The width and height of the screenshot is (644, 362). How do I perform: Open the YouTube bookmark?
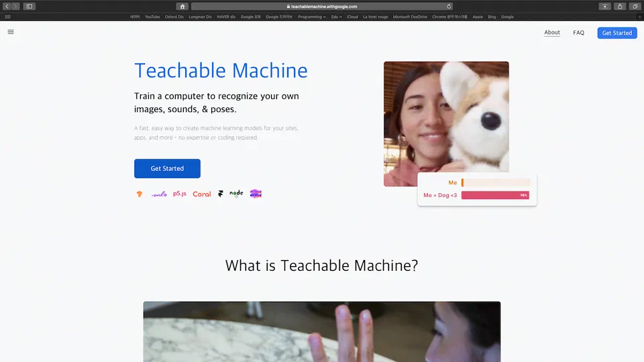(x=152, y=17)
